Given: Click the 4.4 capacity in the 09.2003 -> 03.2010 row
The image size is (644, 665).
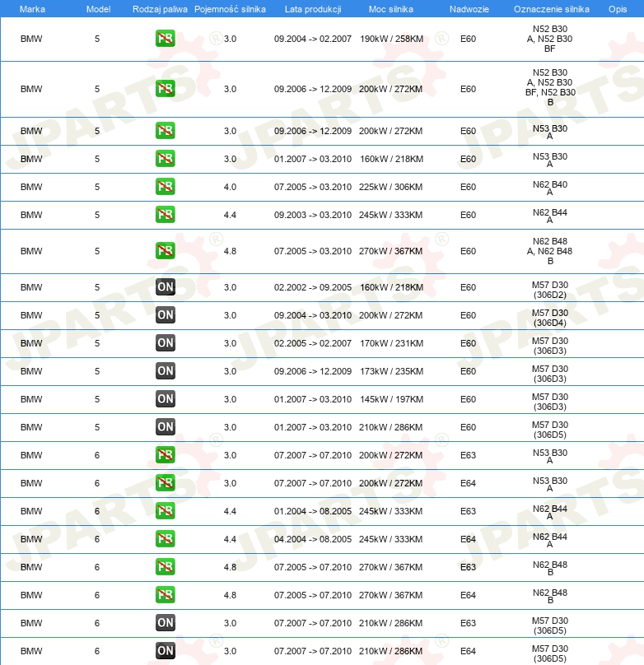Looking at the screenshot, I should click(230, 215).
